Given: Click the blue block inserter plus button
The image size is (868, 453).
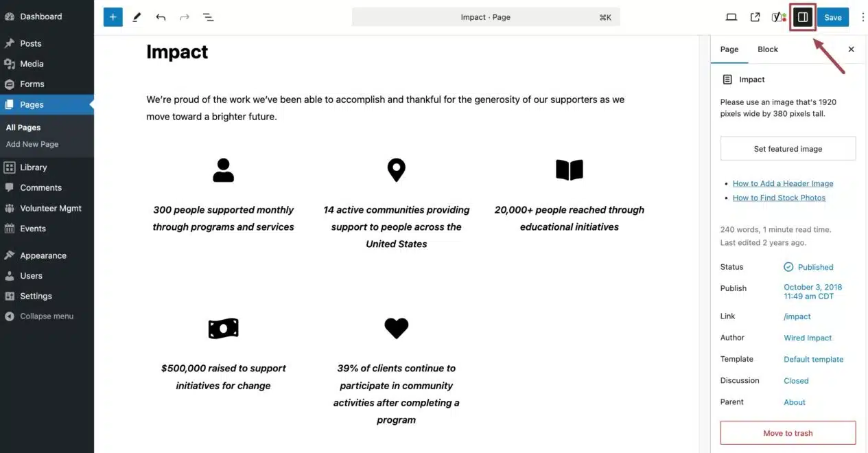Looking at the screenshot, I should [x=113, y=17].
